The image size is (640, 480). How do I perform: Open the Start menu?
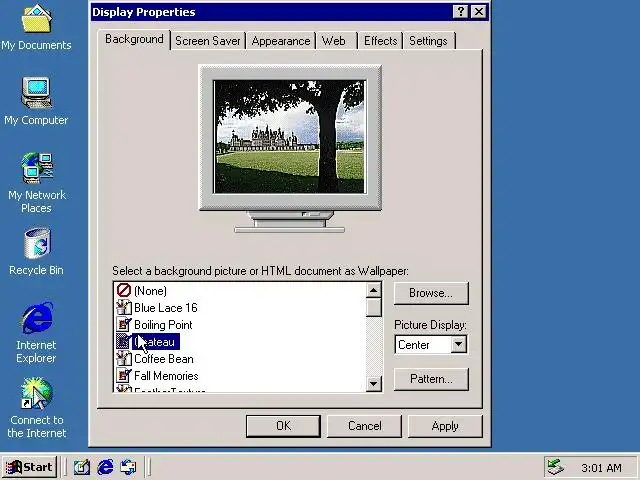coord(29,467)
